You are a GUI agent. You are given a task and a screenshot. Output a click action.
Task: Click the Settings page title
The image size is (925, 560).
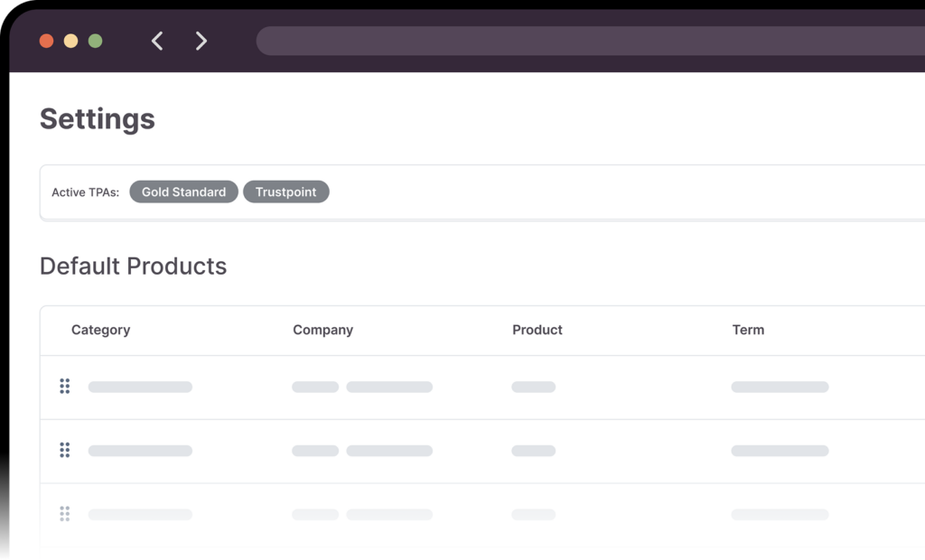pos(98,119)
